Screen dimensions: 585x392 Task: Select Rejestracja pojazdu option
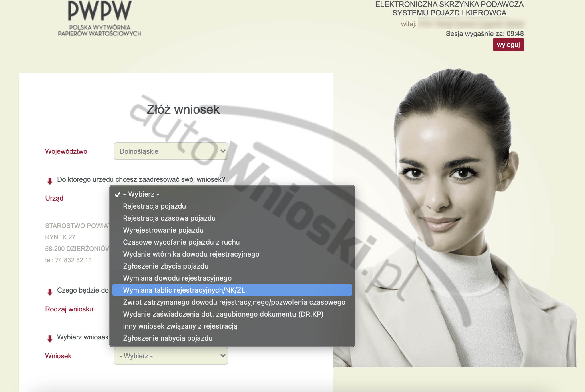[x=154, y=206]
